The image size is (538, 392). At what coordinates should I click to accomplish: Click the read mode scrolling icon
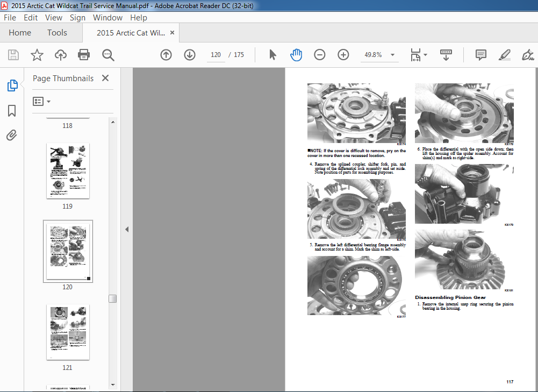pos(446,55)
